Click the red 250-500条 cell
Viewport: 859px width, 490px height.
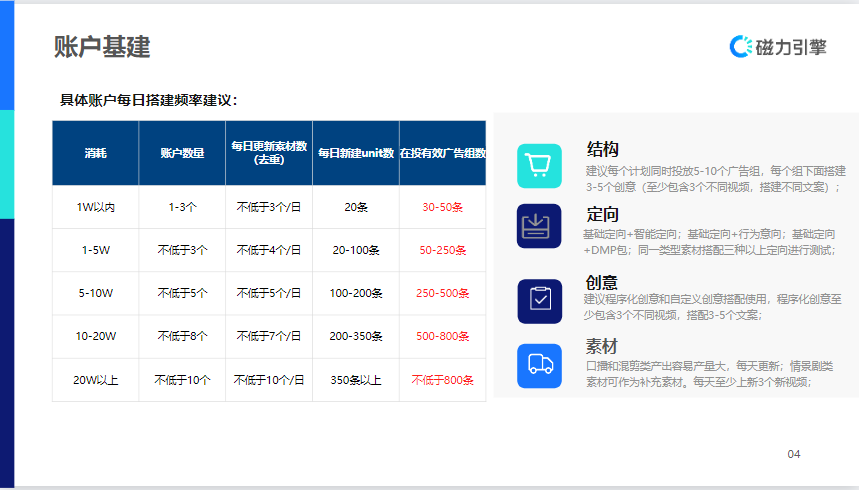(x=443, y=293)
